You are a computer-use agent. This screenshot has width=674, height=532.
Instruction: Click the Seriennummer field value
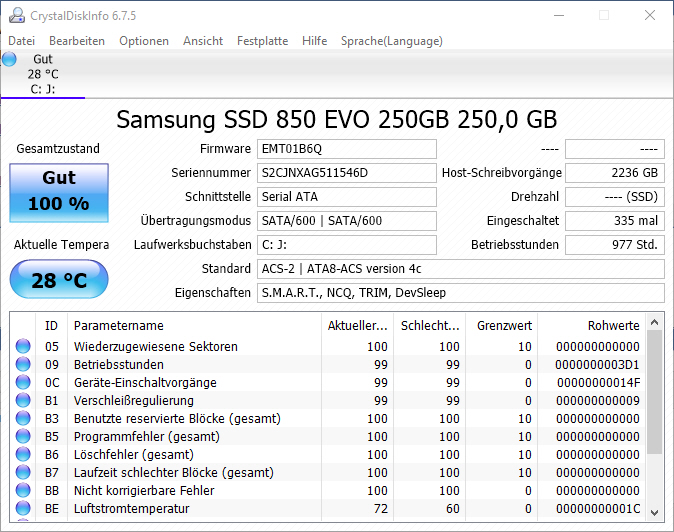coord(347,173)
